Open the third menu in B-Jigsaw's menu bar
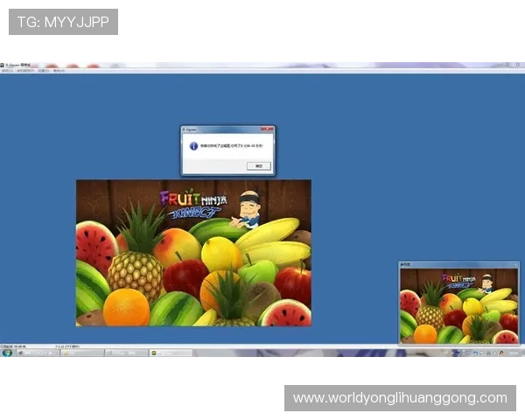This screenshot has width=525, height=420. [44, 71]
